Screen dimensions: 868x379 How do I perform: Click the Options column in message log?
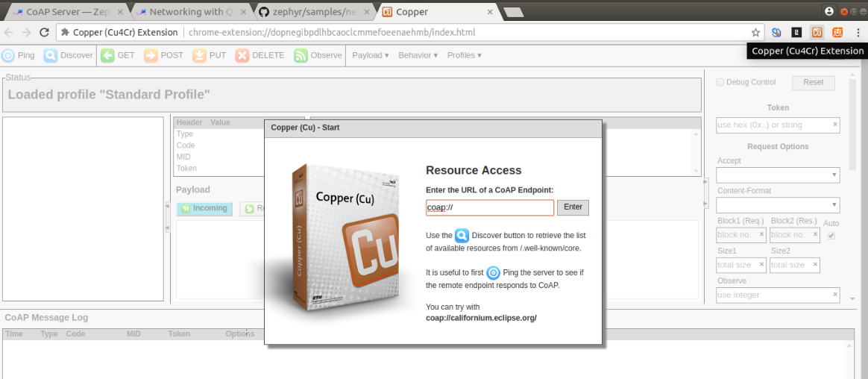tap(240, 333)
